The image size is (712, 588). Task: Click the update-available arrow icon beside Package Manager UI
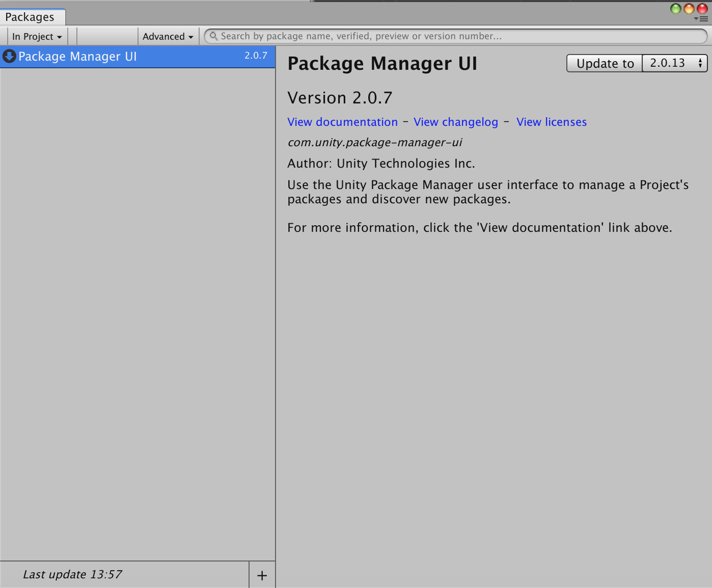[x=9, y=56]
